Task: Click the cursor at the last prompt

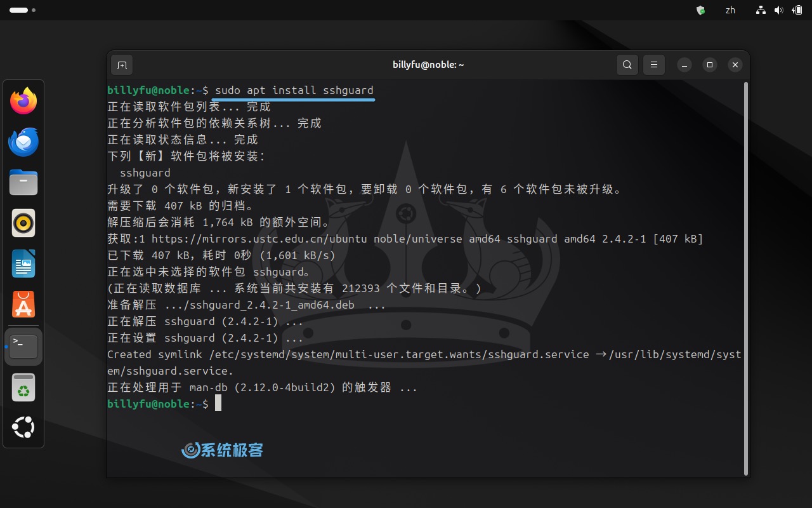Action: 218,403
